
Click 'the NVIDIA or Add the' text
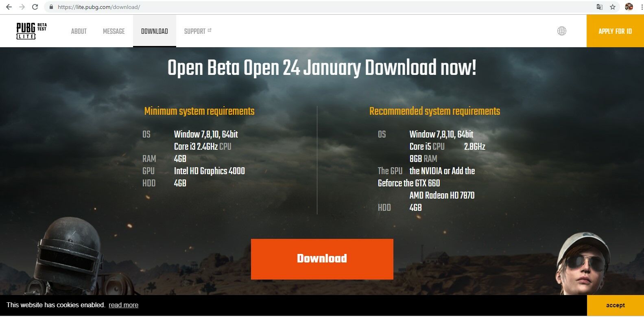coord(442,171)
